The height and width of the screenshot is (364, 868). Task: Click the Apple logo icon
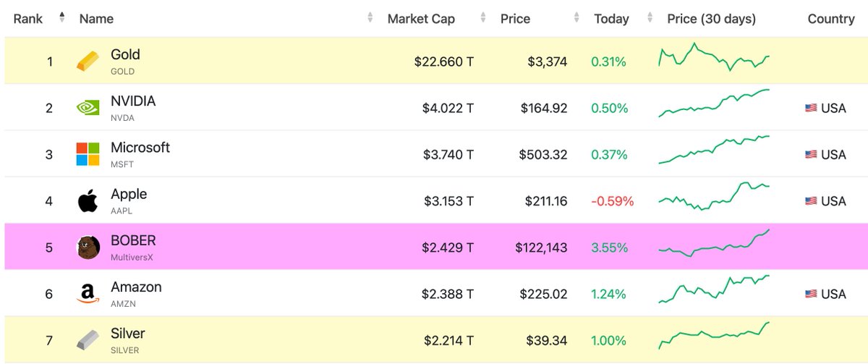tap(88, 200)
